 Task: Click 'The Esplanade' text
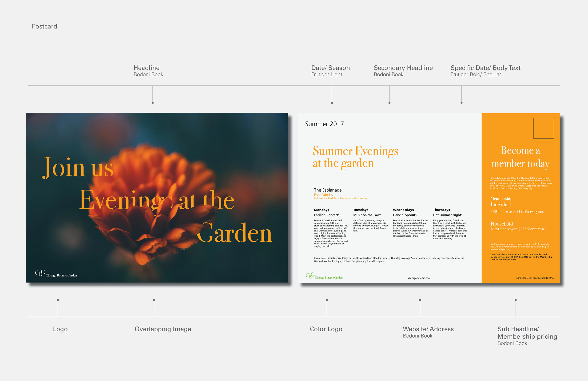328,190
